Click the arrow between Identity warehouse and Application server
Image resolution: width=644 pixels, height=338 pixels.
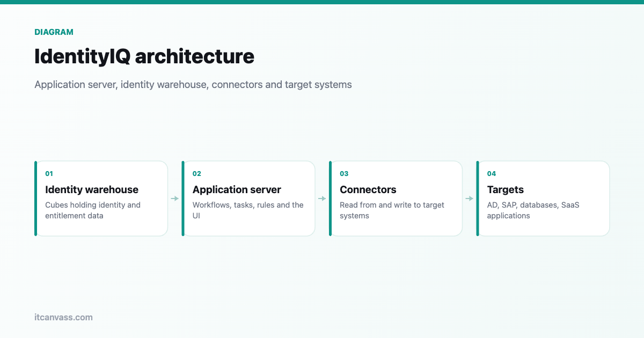click(175, 199)
